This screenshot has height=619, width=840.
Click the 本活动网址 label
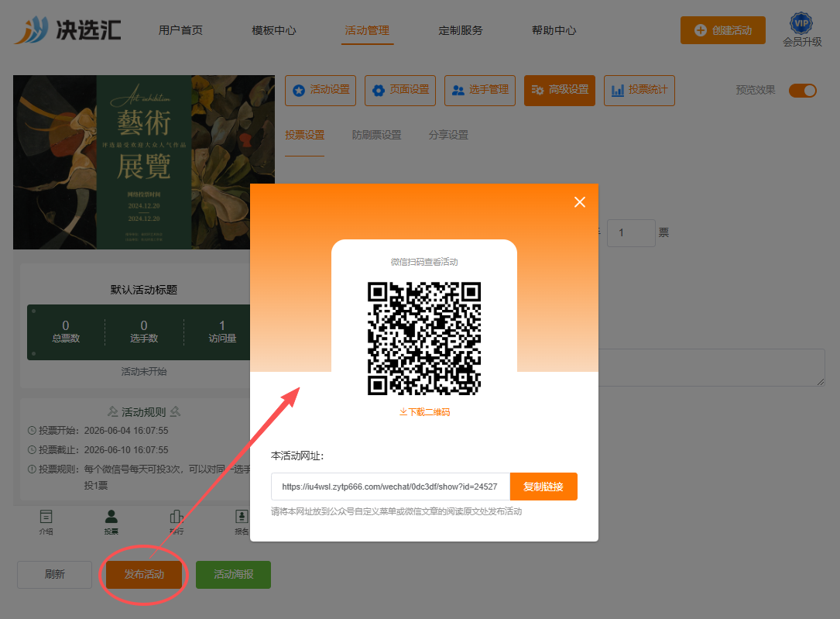pos(297,456)
